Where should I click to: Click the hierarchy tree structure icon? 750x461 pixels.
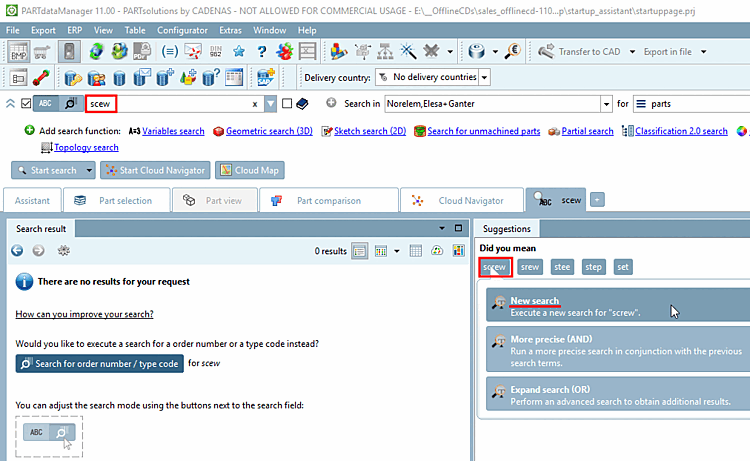[x=385, y=51]
